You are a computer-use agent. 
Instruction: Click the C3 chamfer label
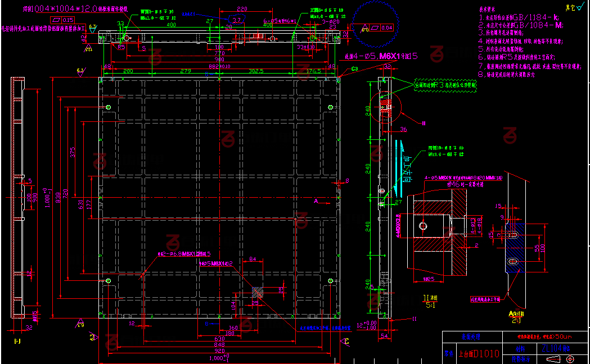tap(355, 69)
